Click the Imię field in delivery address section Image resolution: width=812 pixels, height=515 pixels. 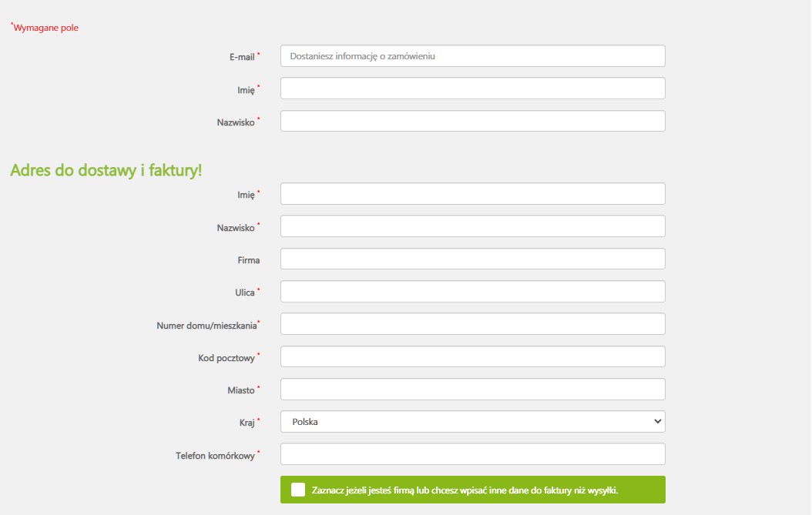[473, 193]
